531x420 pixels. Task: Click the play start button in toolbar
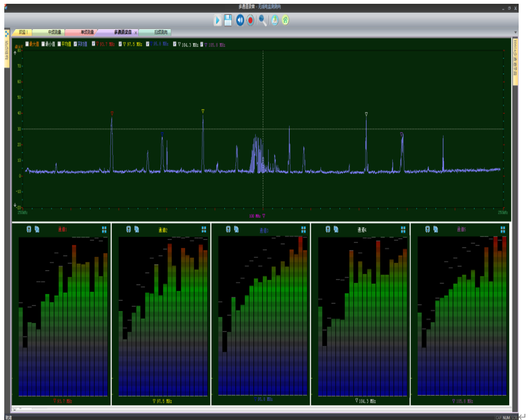(x=217, y=20)
